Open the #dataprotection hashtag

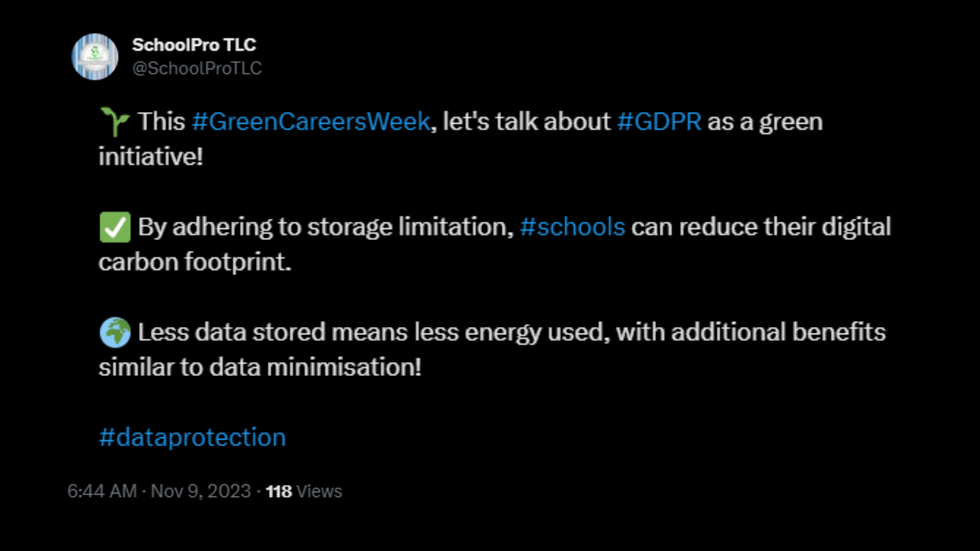click(x=192, y=437)
